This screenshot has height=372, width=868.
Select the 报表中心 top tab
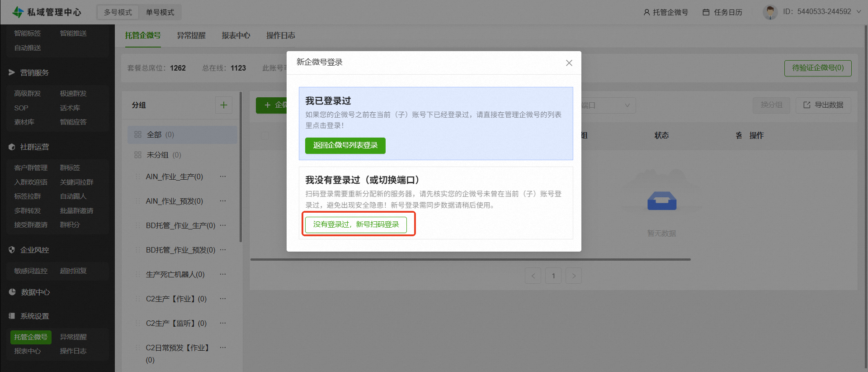[x=236, y=35]
